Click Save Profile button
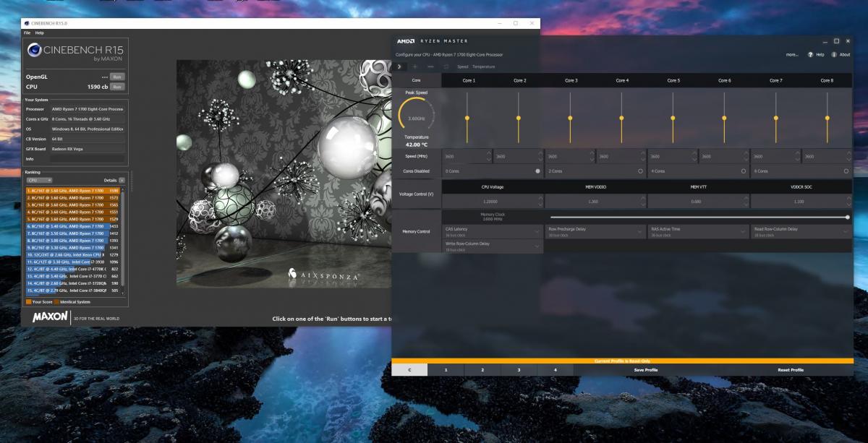The width and height of the screenshot is (868, 443). pos(646,369)
